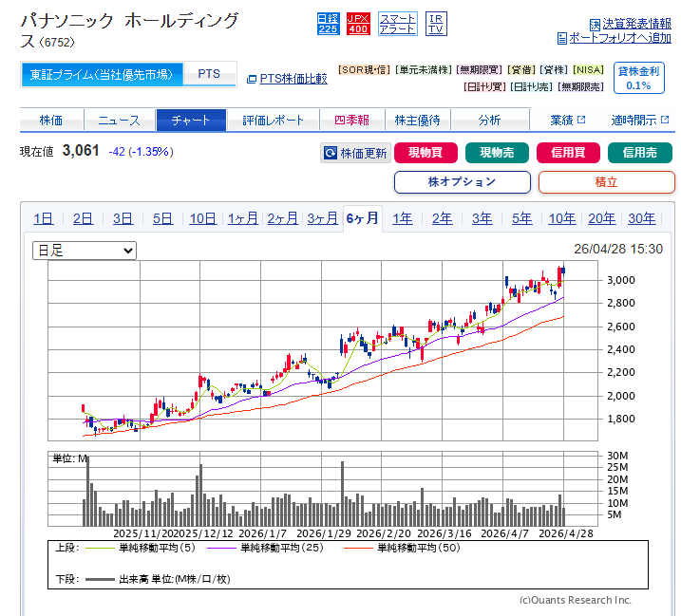Click the ポートフォリオへ追加 link

pyautogui.click(x=620, y=38)
